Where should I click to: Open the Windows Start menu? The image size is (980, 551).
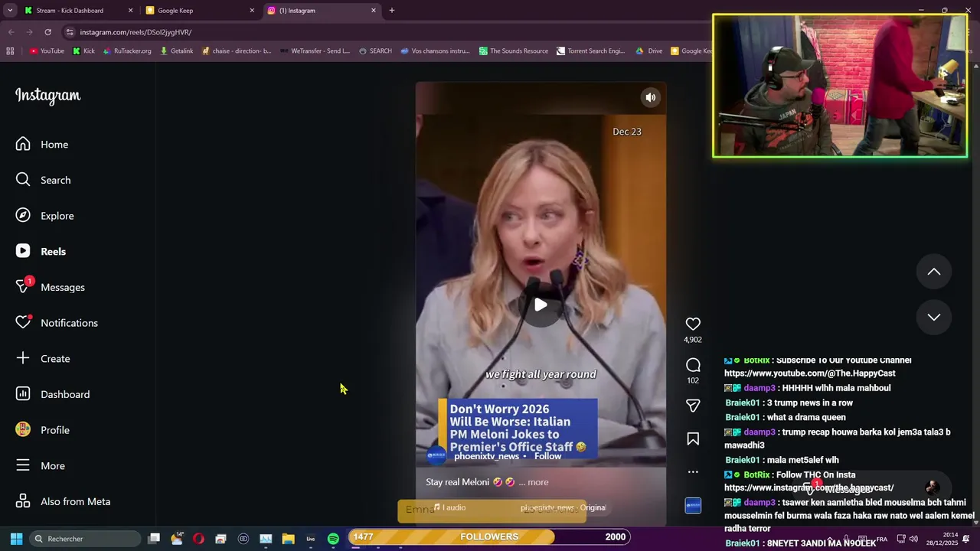pyautogui.click(x=16, y=539)
